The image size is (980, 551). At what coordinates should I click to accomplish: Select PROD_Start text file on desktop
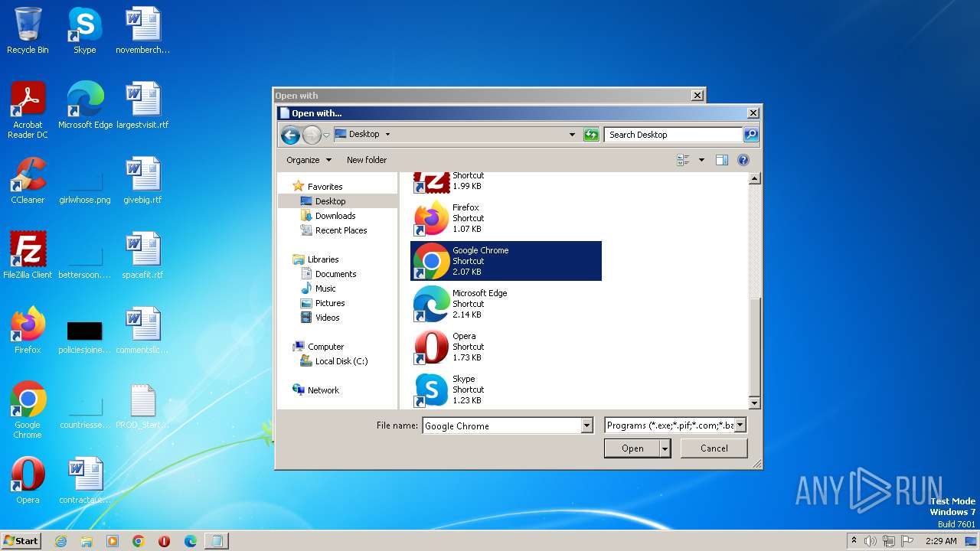pos(142,406)
